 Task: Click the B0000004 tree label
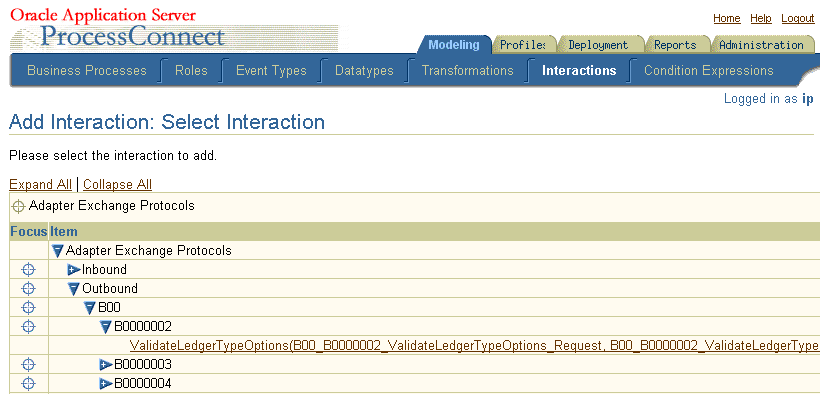(143, 383)
